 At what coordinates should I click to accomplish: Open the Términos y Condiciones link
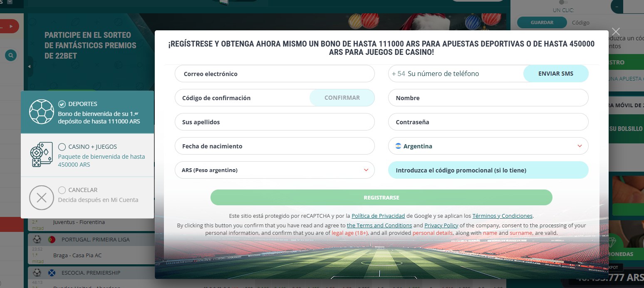pyautogui.click(x=502, y=216)
